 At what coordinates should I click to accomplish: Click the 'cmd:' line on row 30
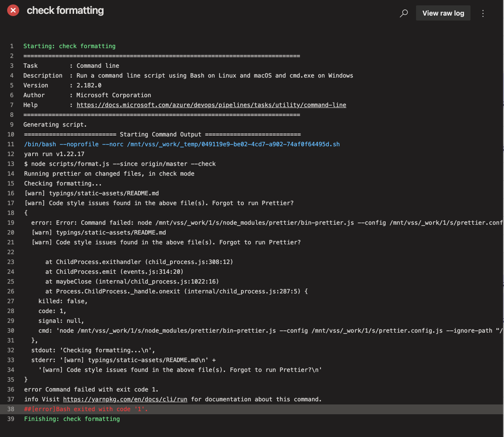(x=271, y=330)
